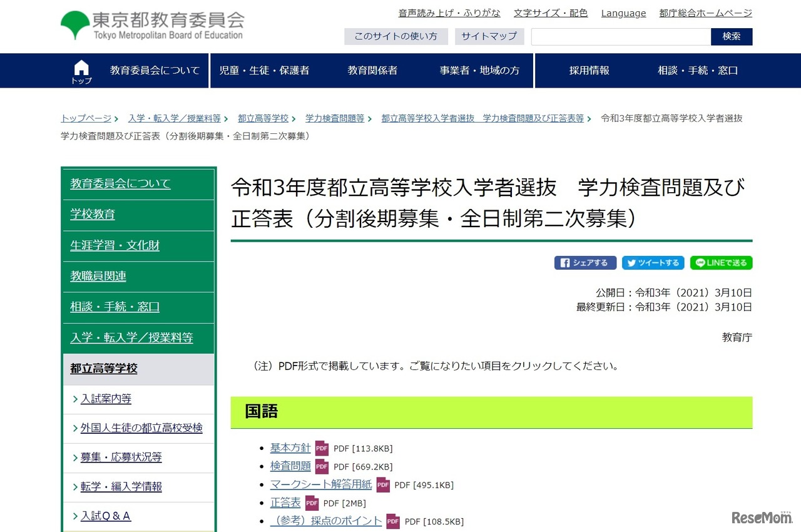Click the 公開日：令和3年（2021）3月10日 text

[674, 292]
